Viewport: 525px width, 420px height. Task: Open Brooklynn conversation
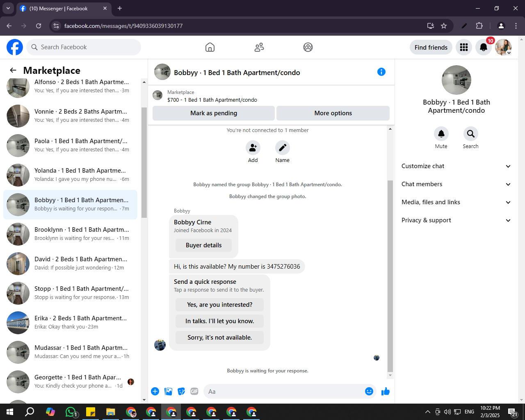click(70, 234)
